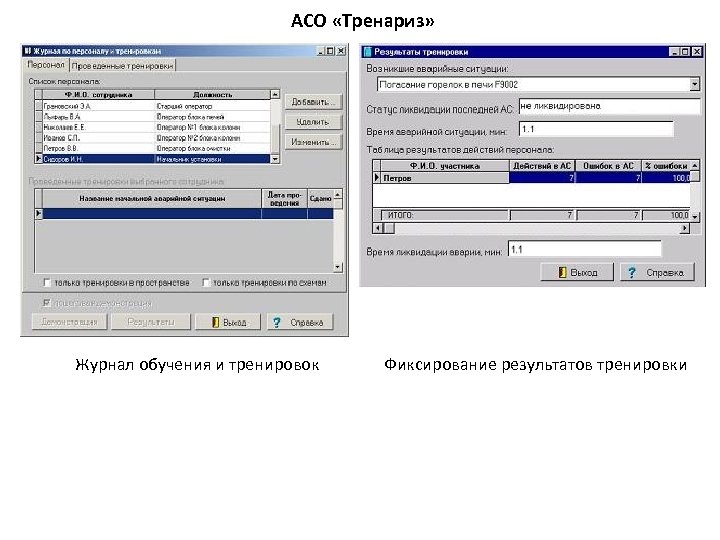Click results table scroll-right arrow
720x540 pixels.
685,228
